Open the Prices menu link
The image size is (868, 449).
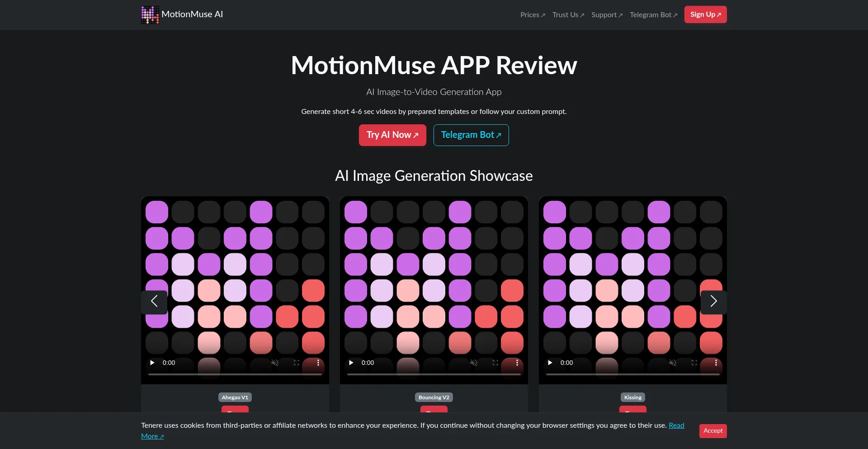(x=533, y=15)
